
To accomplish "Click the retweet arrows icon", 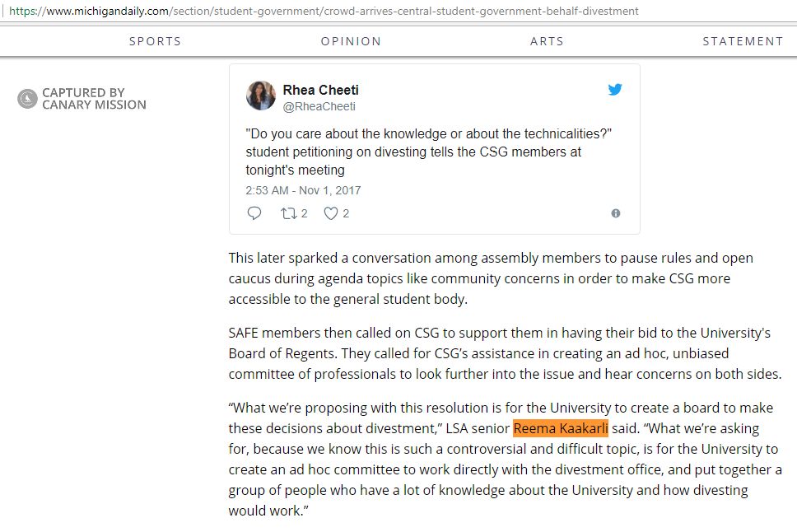I will pyautogui.click(x=288, y=213).
